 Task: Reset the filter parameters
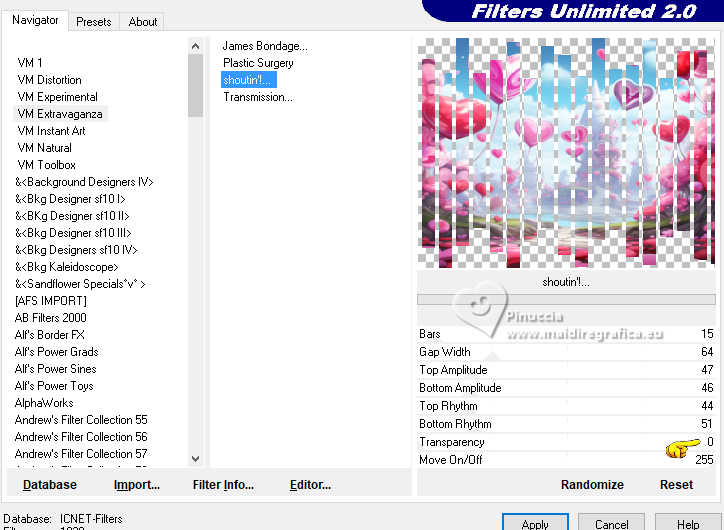coord(676,485)
